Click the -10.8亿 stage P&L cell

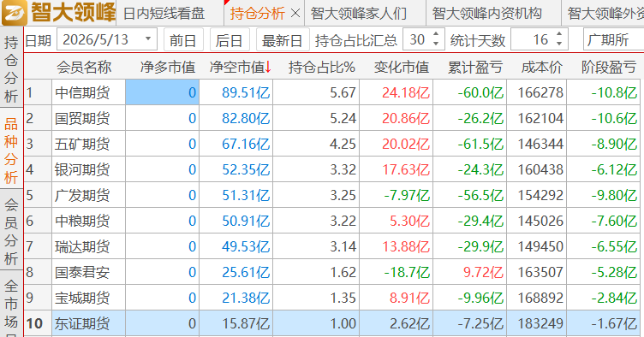pyautogui.click(x=604, y=92)
